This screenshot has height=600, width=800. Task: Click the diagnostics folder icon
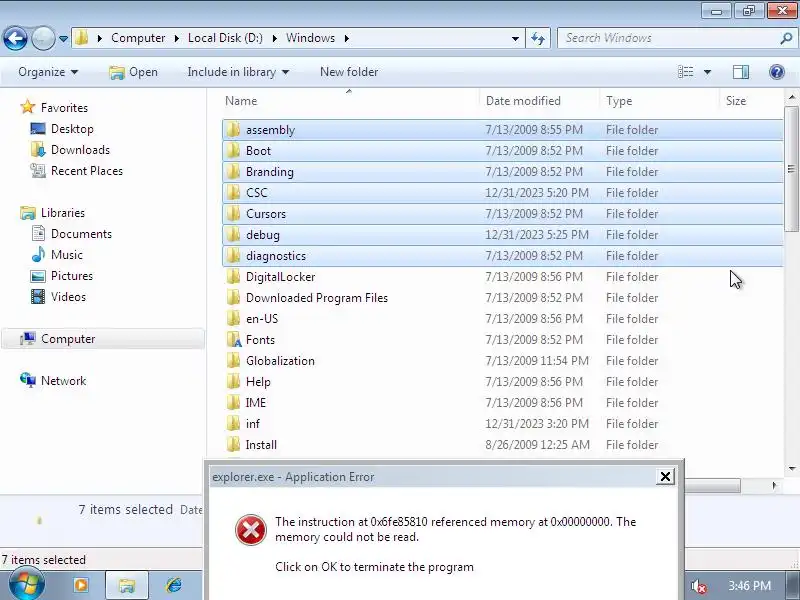[x=233, y=256]
